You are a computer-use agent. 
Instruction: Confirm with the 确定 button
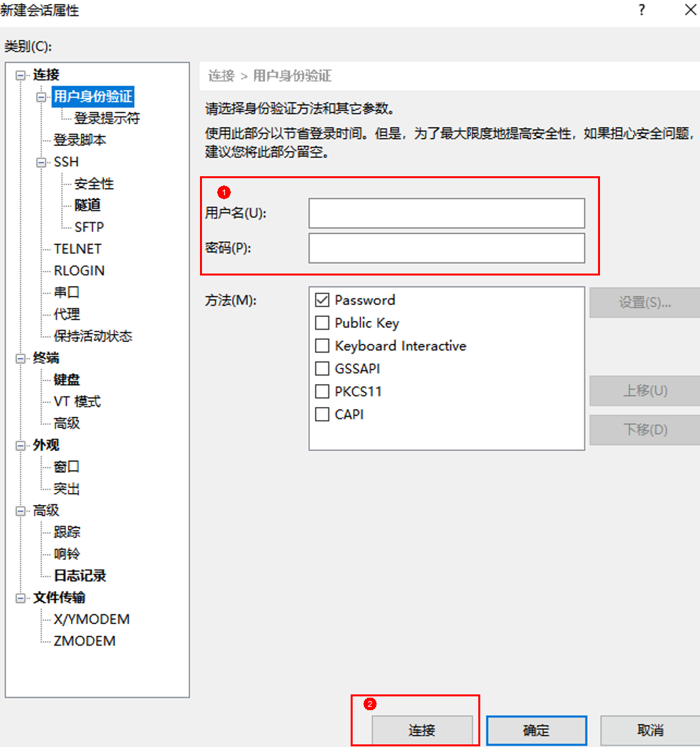point(536,730)
